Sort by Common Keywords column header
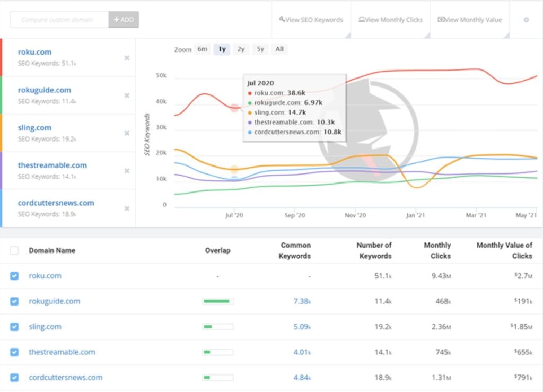Viewport: 543px width, 392px height. (295, 250)
